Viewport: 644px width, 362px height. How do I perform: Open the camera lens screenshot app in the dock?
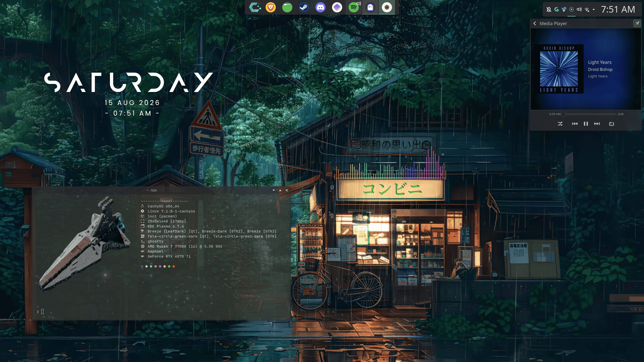click(x=387, y=7)
